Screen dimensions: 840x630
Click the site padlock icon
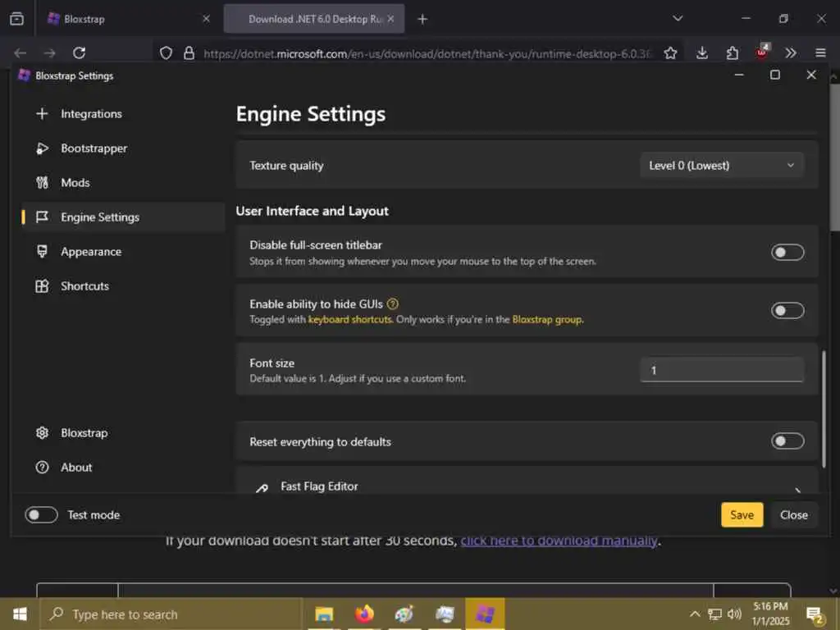[x=189, y=53]
